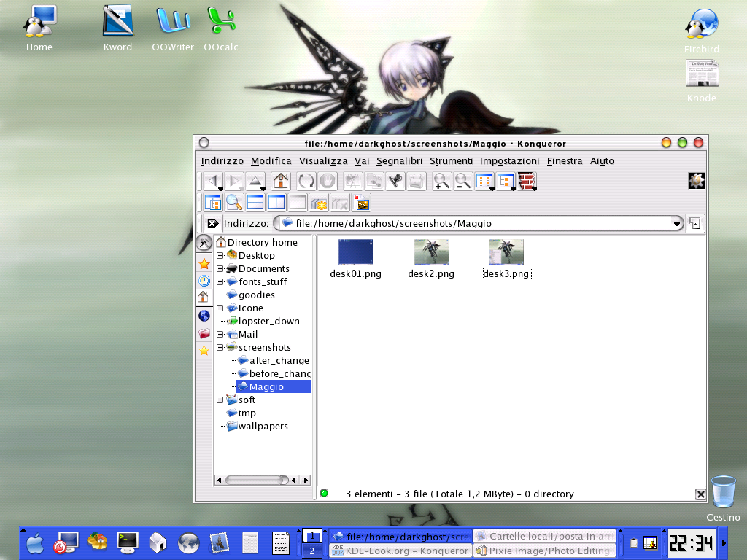
Task: Click the remove active view icon
Action: tap(298, 203)
